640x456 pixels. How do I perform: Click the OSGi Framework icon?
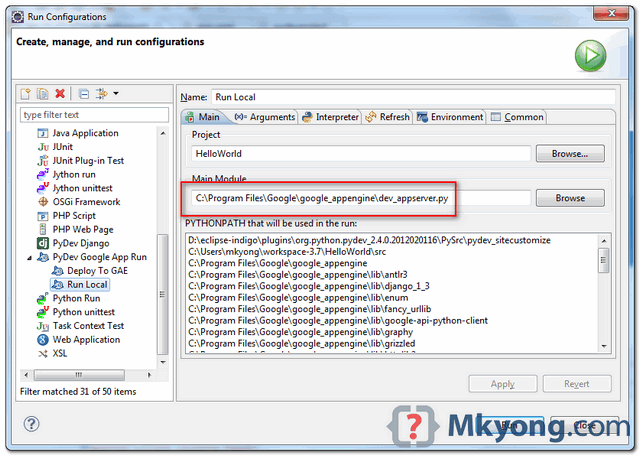42,202
